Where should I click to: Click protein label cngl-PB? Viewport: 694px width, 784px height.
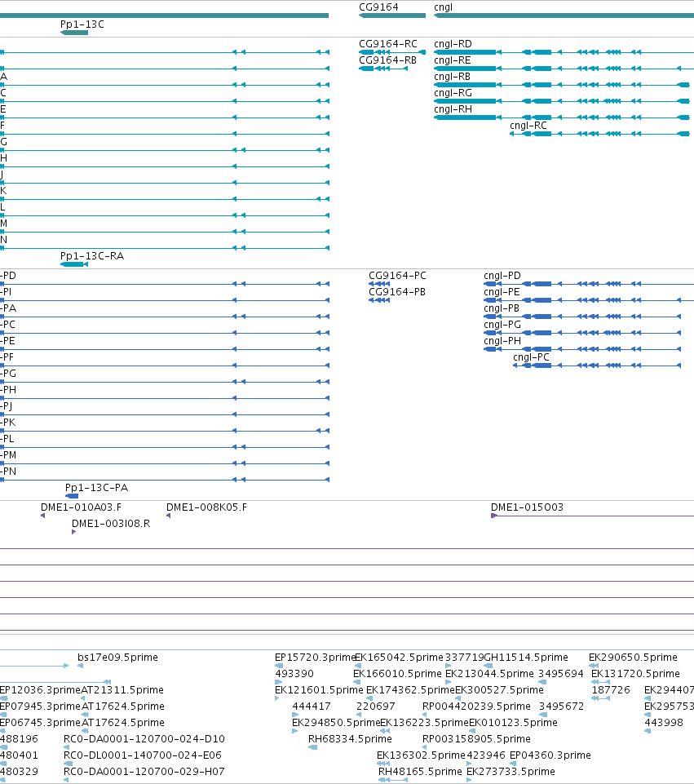502,308
